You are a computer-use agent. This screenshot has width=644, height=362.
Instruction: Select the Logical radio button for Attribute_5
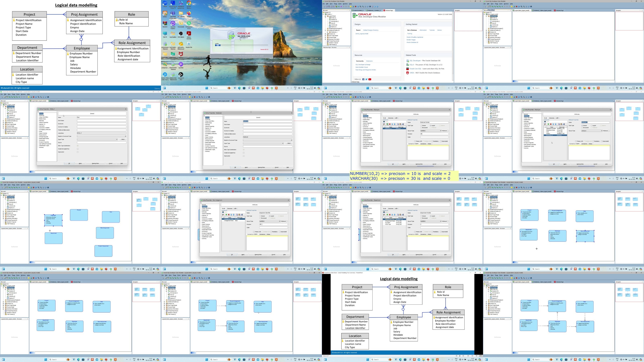point(591,125)
